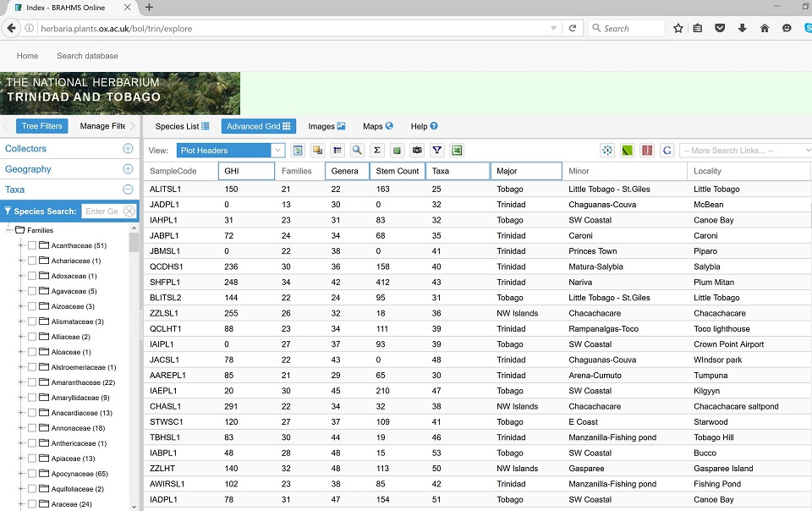The width and height of the screenshot is (812, 511).
Task: Open the Manage Filters tab
Action: [102, 126]
